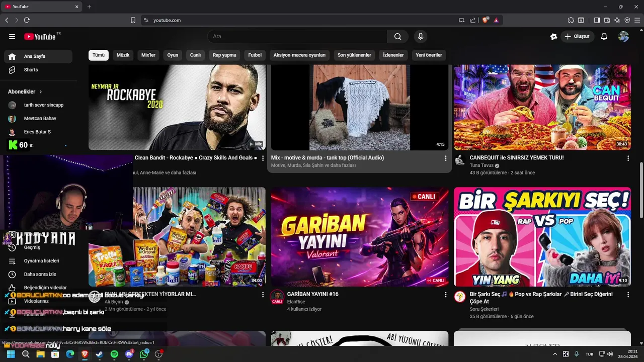Expand the Abonelikler section chevron
This screenshot has height=362, width=644.
41,92
